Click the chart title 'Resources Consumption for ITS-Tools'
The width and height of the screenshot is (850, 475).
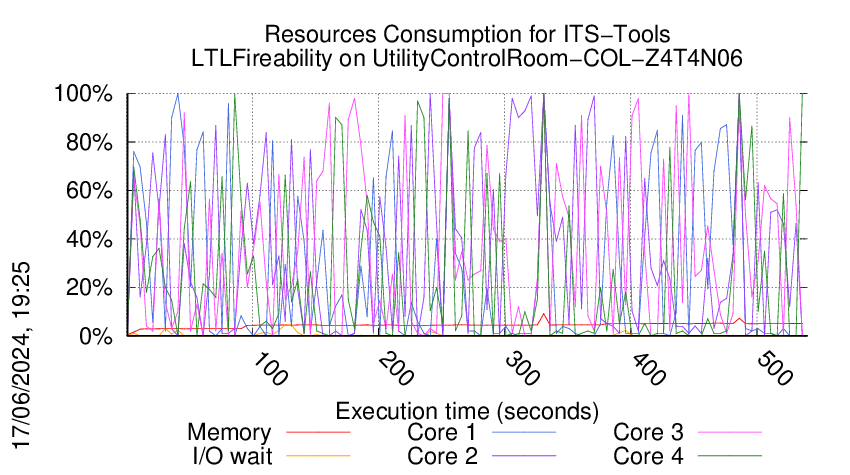tap(467, 34)
